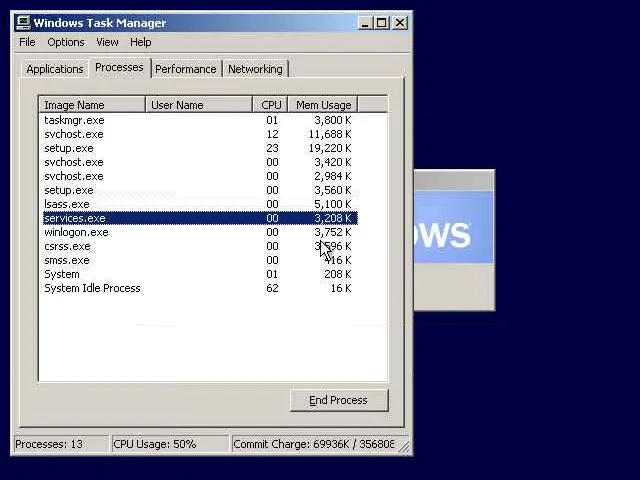
Task: Click the End Process button
Action: coord(339,400)
